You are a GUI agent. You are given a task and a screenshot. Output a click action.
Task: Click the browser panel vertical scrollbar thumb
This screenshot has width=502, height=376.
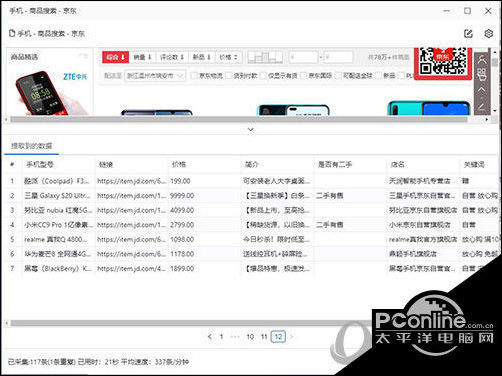495,62
